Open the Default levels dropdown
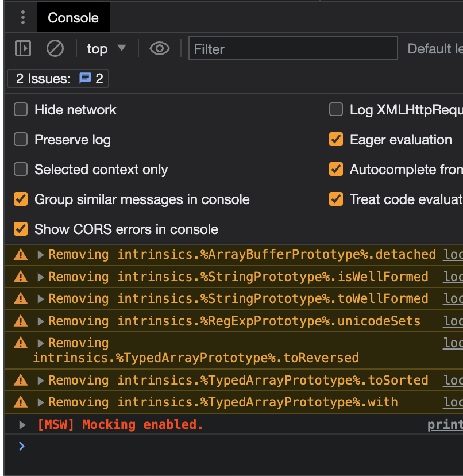 (435, 49)
